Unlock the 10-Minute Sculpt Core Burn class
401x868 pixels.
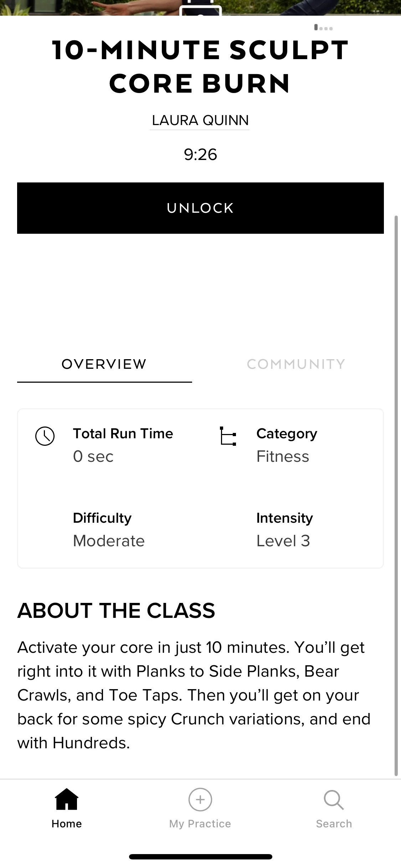click(200, 208)
